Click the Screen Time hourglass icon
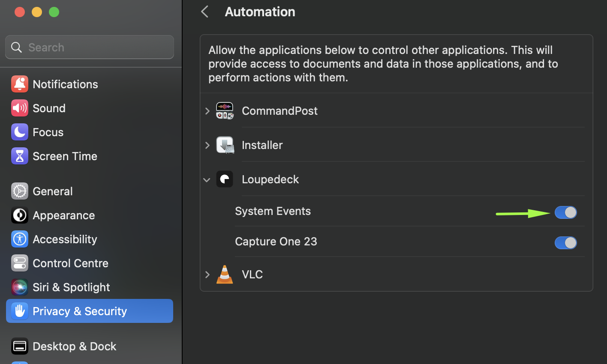This screenshot has height=364, width=607. click(x=20, y=156)
